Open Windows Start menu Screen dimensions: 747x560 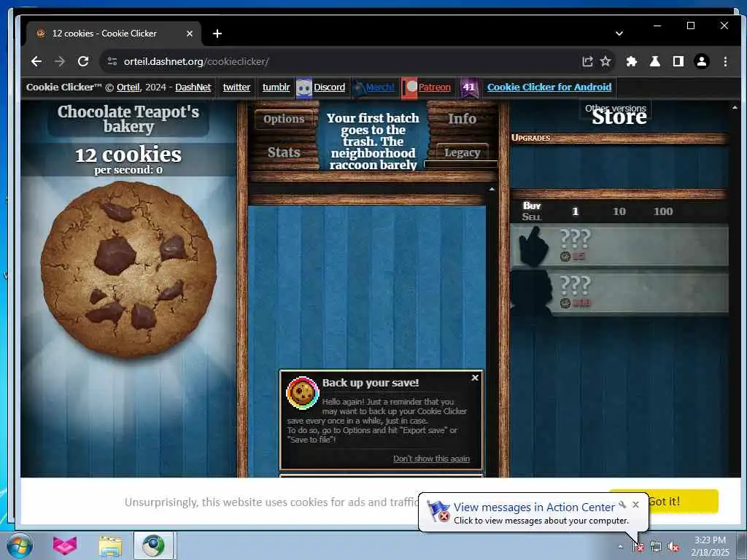18,545
